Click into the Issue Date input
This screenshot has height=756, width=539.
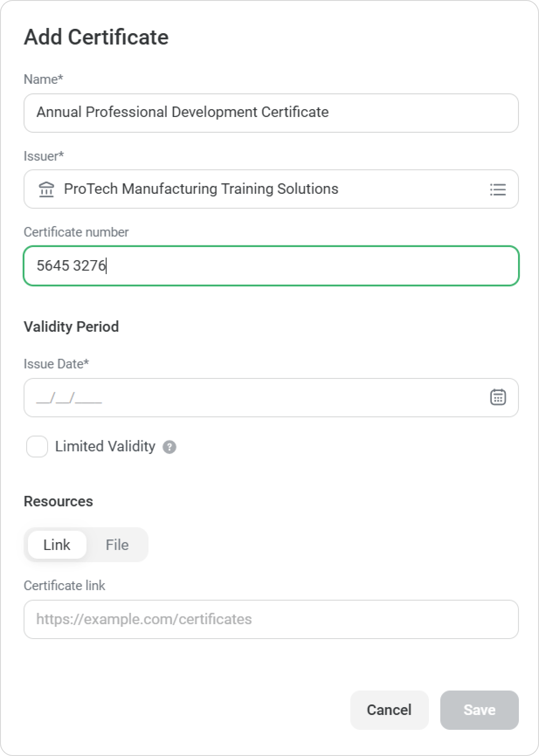pyautogui.click(x=258, y=398)
